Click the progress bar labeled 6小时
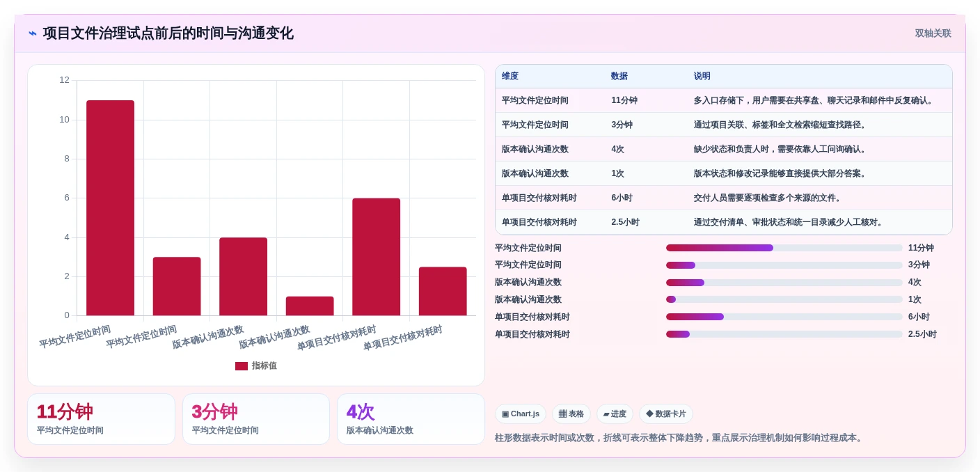Image resolution: width=980 pixels, height=472 pixels. (784, 317)
